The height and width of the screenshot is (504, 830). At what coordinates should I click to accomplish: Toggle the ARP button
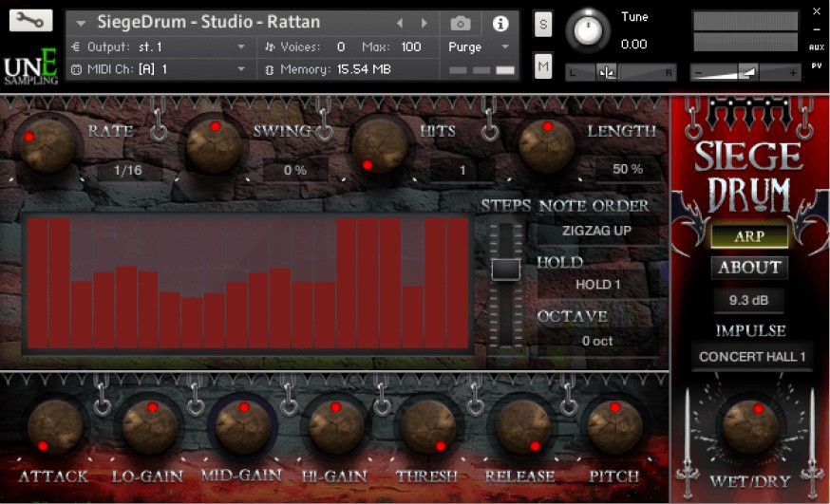point(749,236)
